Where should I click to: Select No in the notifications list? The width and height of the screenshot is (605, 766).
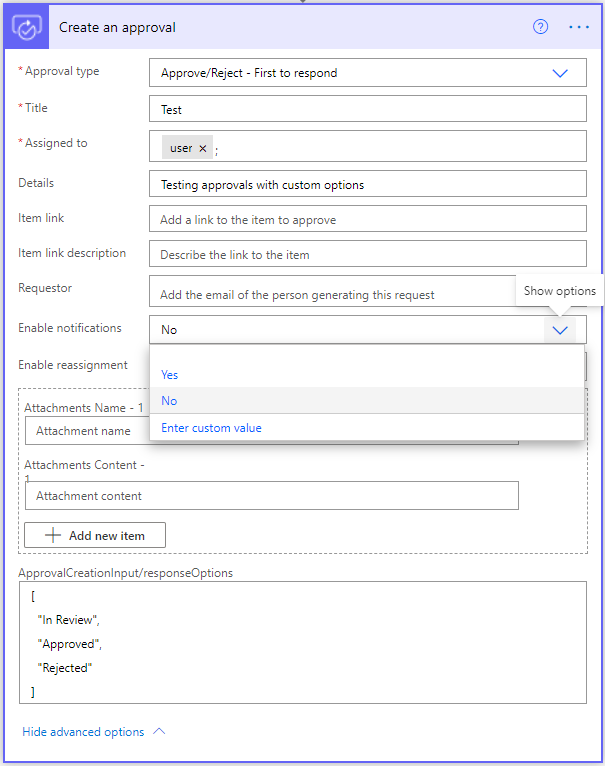[x=367, y=401]
